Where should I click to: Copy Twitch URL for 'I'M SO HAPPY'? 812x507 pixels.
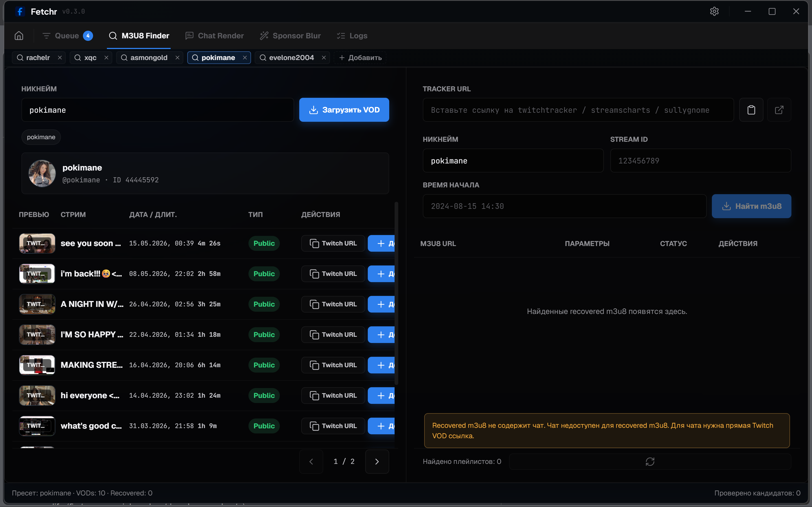click(x=333, y=335)
